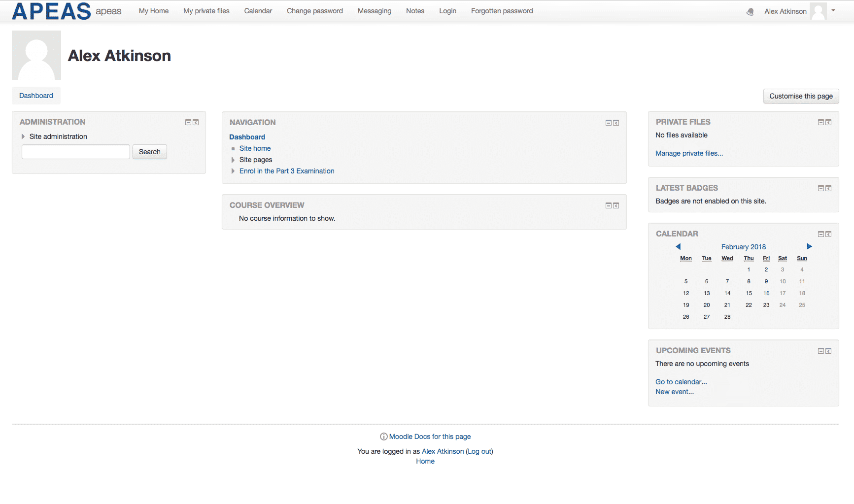Hide the Latest Badges block
Image resolution: width=854 pixels, height=504 pixels.
pos(821,188)
